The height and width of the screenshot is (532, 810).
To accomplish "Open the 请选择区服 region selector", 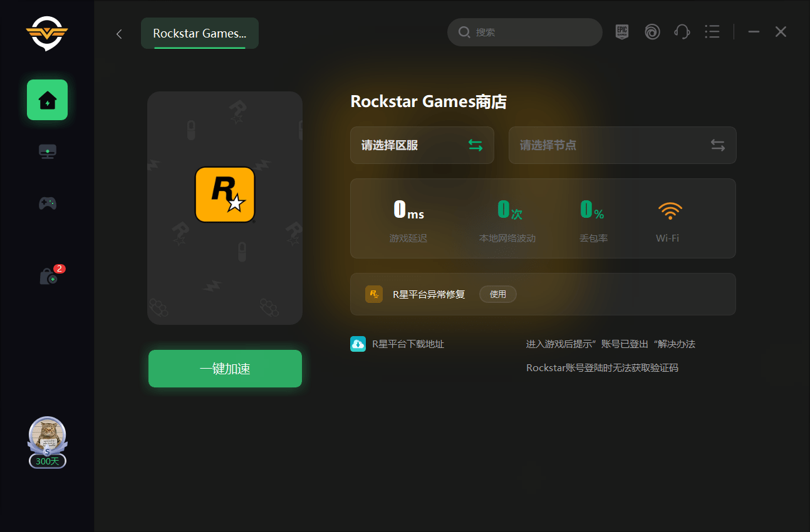I will [422, 145].
